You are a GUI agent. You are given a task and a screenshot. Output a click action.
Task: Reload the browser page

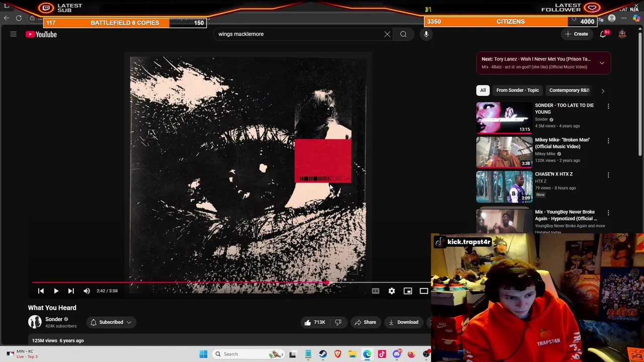coord(19,18)
